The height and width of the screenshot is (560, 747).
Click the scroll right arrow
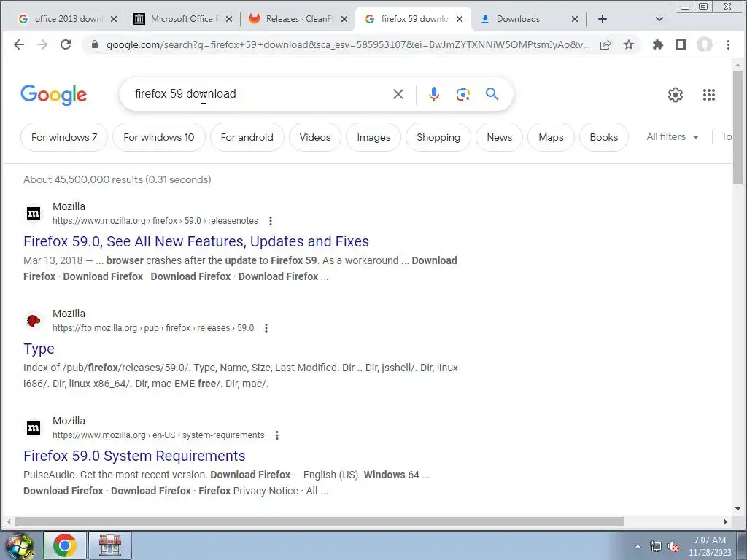(x=726, y=521)
